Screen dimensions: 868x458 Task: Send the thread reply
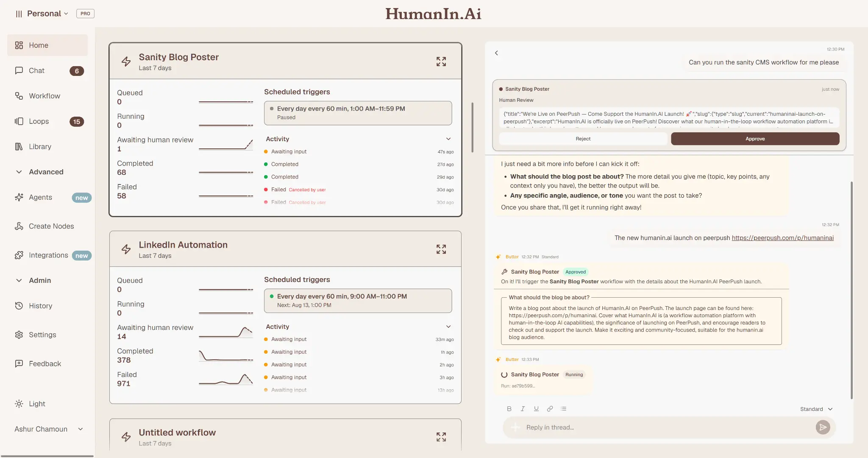tap(823, 427)
